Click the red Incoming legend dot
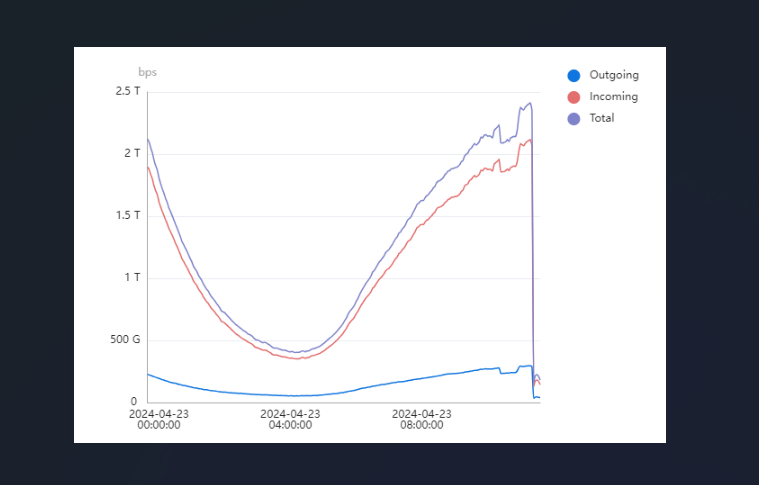This screenshot has height=485, width=759. [573, 97]
